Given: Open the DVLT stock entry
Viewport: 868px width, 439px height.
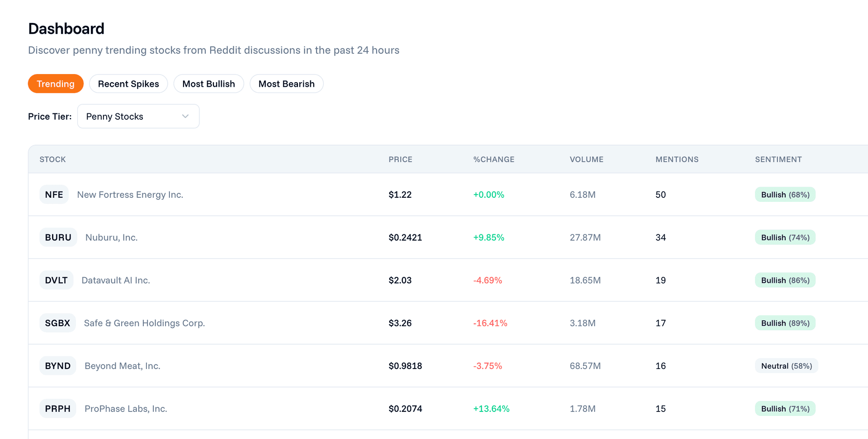Looking at the screenshot, I should point(56,280).
